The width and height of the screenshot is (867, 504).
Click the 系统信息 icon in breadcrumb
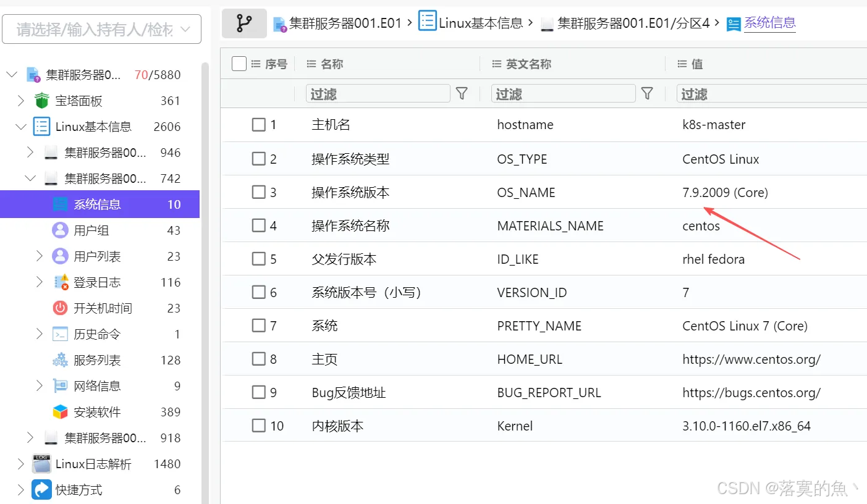pyautogui.click(x=734, y=24)
